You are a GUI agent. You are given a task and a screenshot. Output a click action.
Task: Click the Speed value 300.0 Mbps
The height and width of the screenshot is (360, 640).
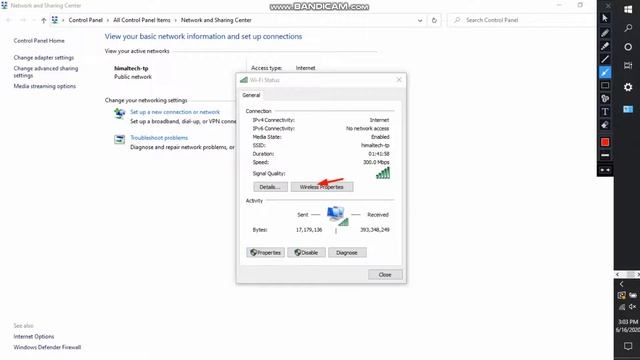click(x=376, y=162)
